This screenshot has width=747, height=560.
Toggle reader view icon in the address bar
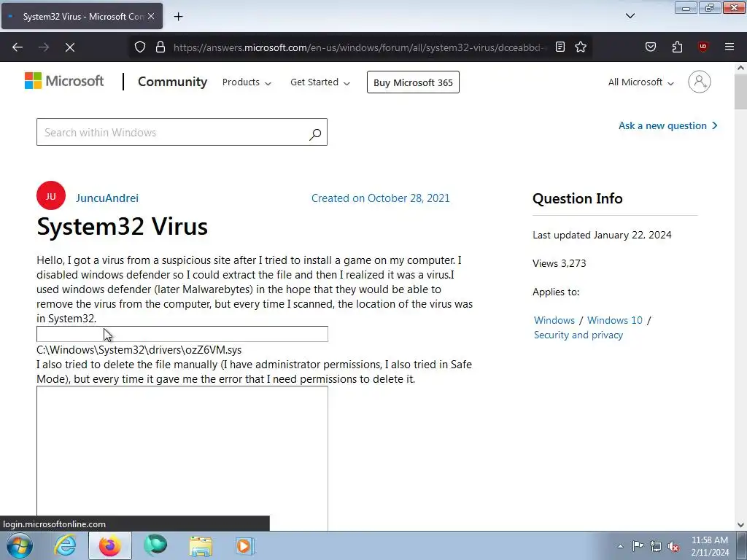(560, 47)
